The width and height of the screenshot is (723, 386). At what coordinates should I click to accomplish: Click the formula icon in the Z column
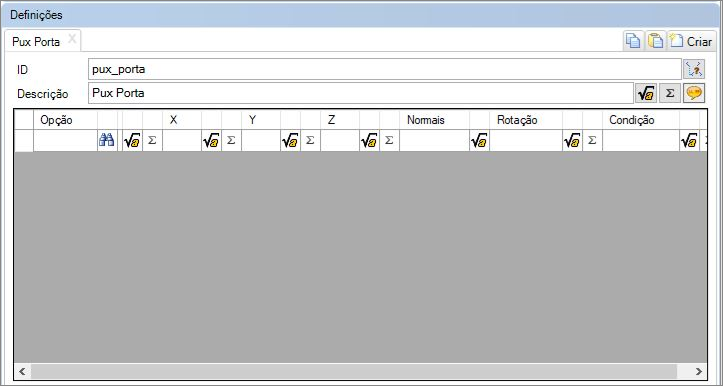[x=369, y=141]
